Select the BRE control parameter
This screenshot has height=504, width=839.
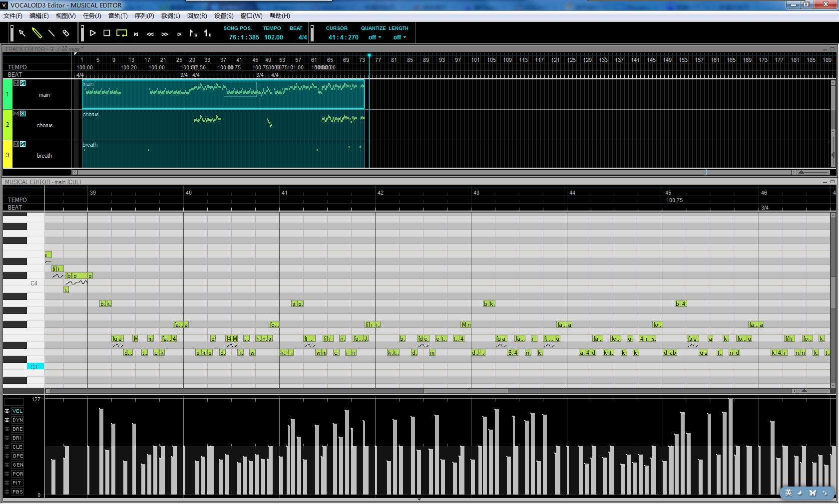tap(17, 429)
